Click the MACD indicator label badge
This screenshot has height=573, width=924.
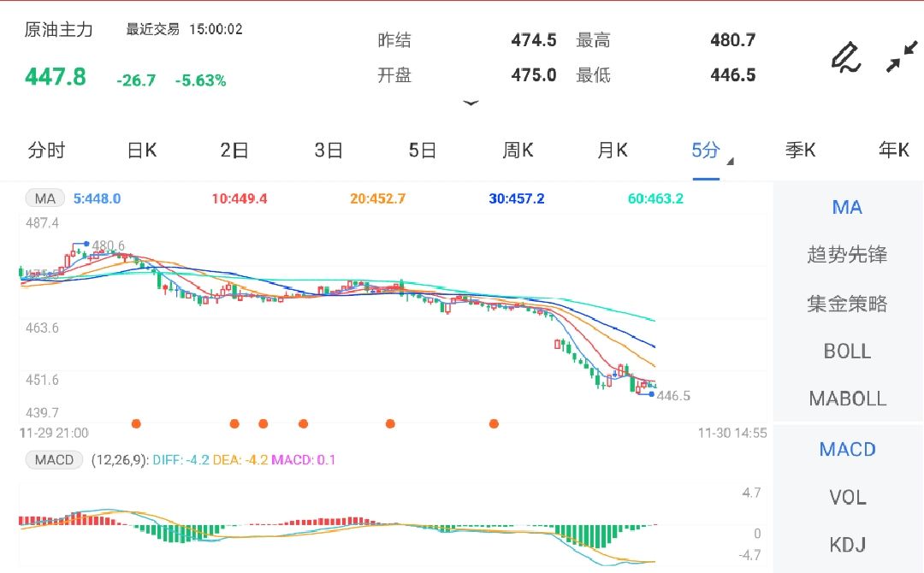click(54, 460)
